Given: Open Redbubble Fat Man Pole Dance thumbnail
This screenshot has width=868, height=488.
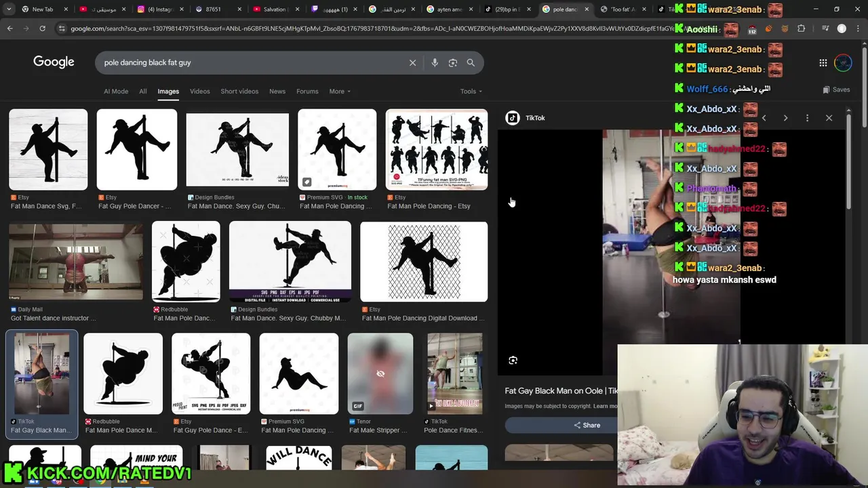Looking at the screenshot, I should pyautogui.click(x=186, y=261).
